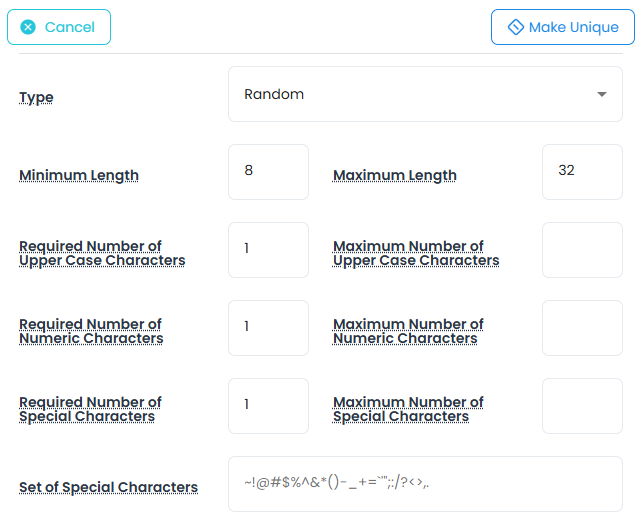The image size is (641, 528).
Task: Click the Minimum Length input field
Action: (268, 172)
